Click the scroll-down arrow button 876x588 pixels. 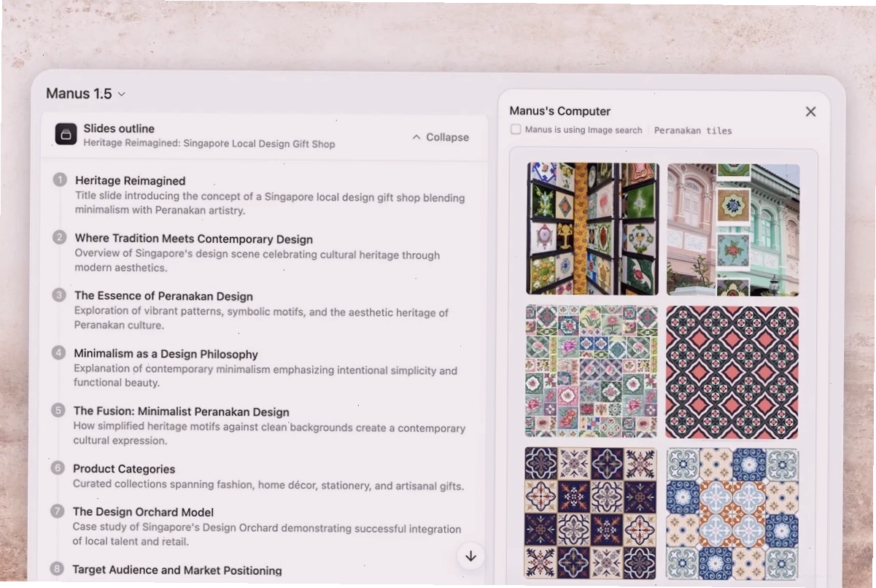pos(470,557)
